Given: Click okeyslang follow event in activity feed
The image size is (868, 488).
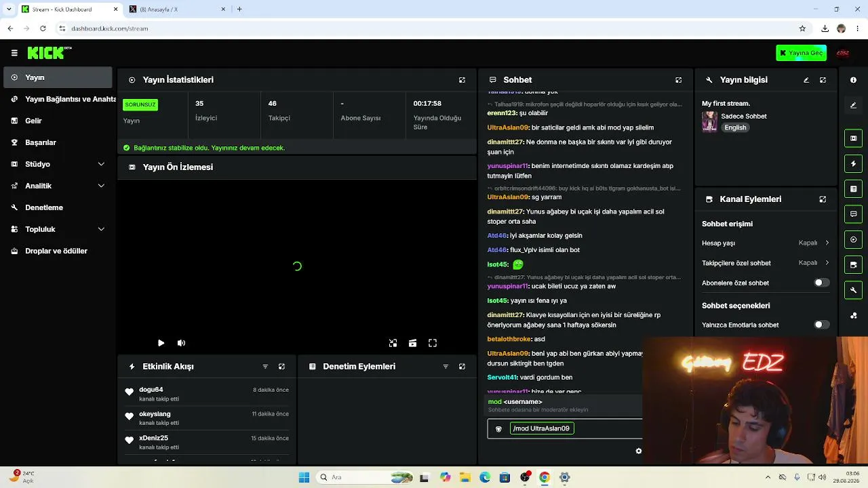Looking at the screenshot, I should pos(207,418).
